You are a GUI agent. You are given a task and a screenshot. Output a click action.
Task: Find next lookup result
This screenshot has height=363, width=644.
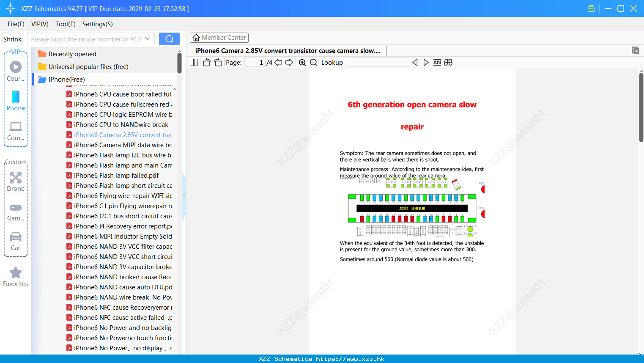pyautogui.click(x=426, y=62)
